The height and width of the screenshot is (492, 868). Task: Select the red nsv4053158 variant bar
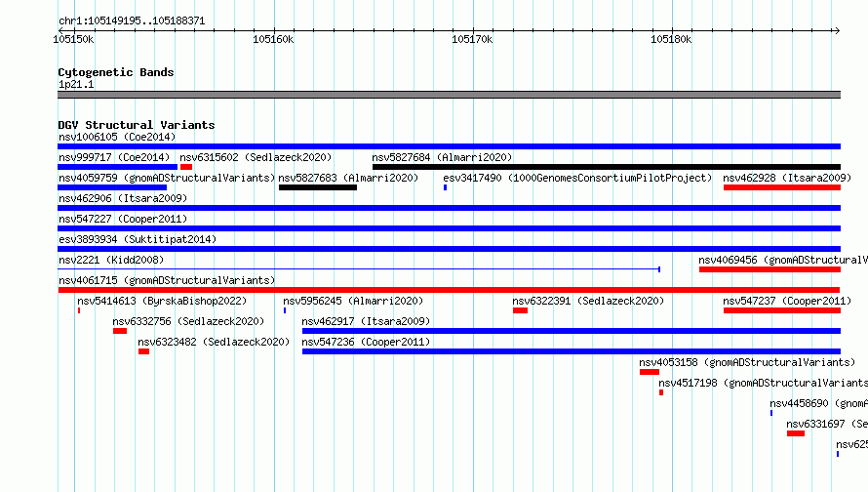650,372
